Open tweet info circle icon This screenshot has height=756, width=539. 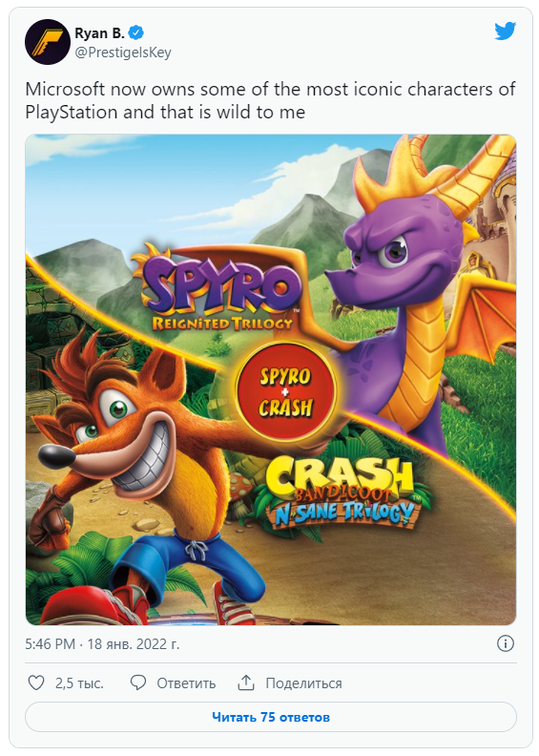506,643
